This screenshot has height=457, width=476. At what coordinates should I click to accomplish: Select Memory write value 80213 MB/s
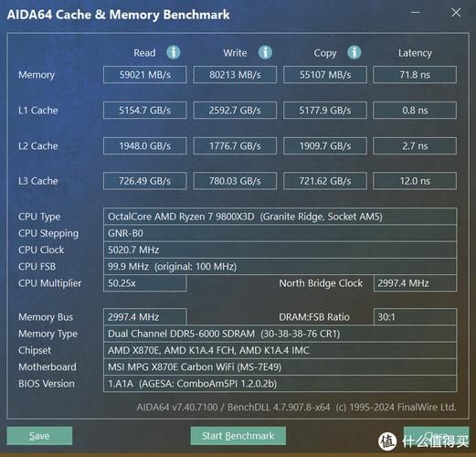(235, 75)
